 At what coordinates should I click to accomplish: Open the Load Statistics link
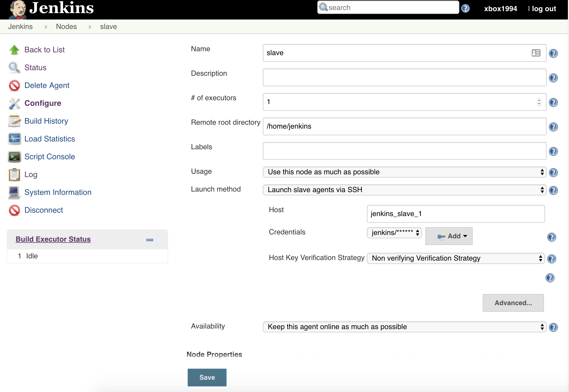coord(50,139)
